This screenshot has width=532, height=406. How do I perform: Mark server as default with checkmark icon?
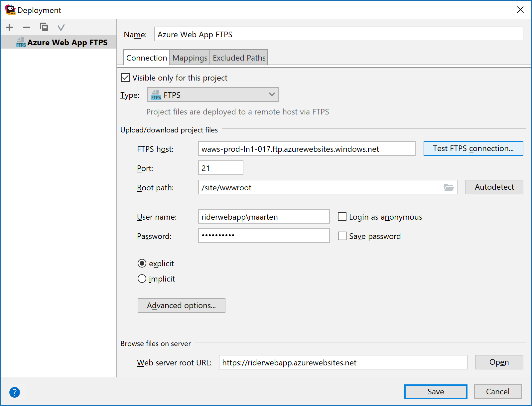pyautogui.click(x=61, y=27)
